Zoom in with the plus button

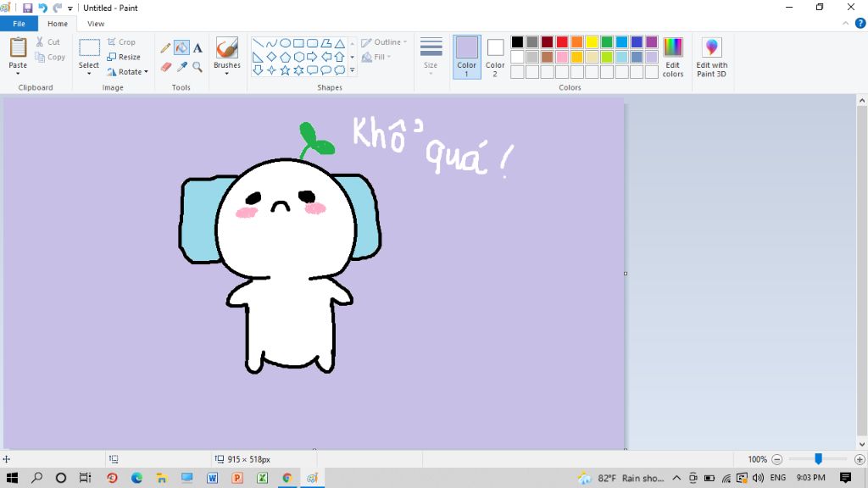coord(860,459)
